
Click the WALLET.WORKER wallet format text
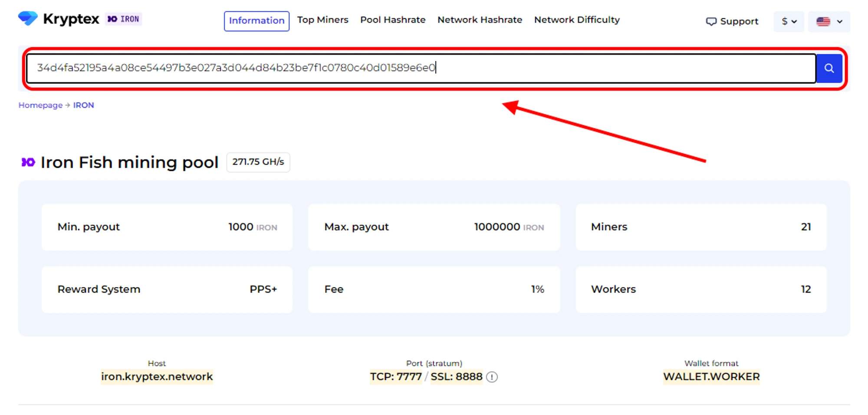click(x=711, y=376)
